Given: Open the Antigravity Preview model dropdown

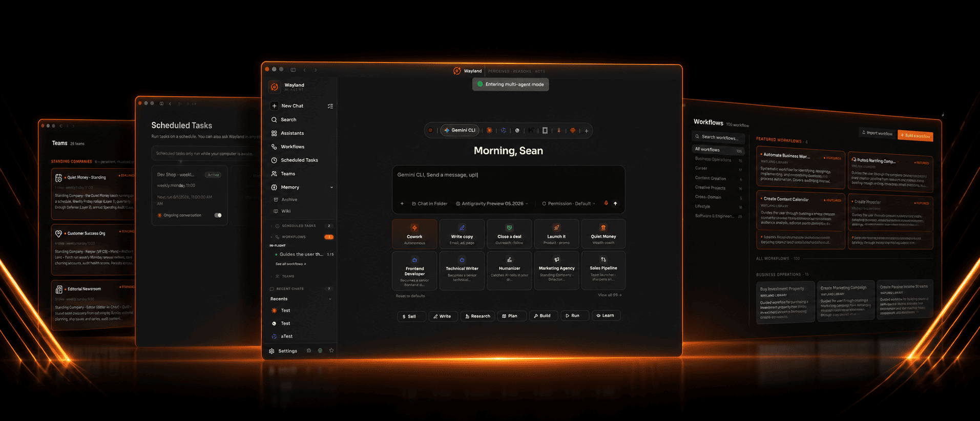Looking at the screenshot, I should (x=492, y=203).
